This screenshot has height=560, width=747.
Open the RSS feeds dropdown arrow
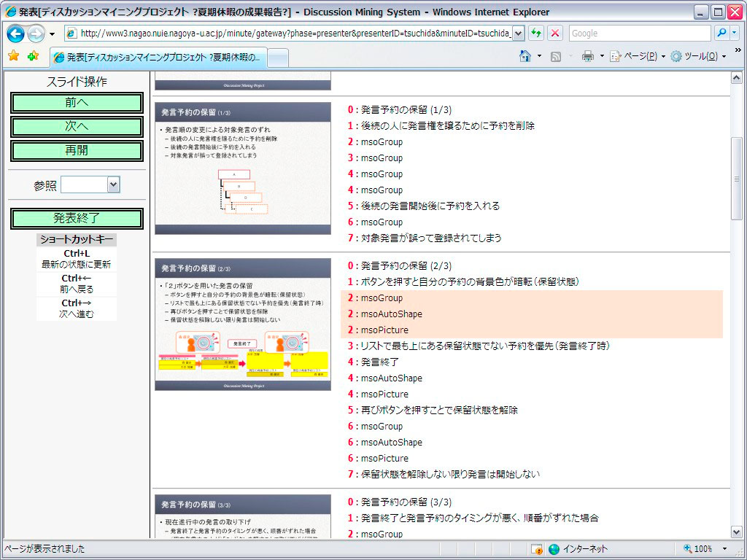coord(570,56)
